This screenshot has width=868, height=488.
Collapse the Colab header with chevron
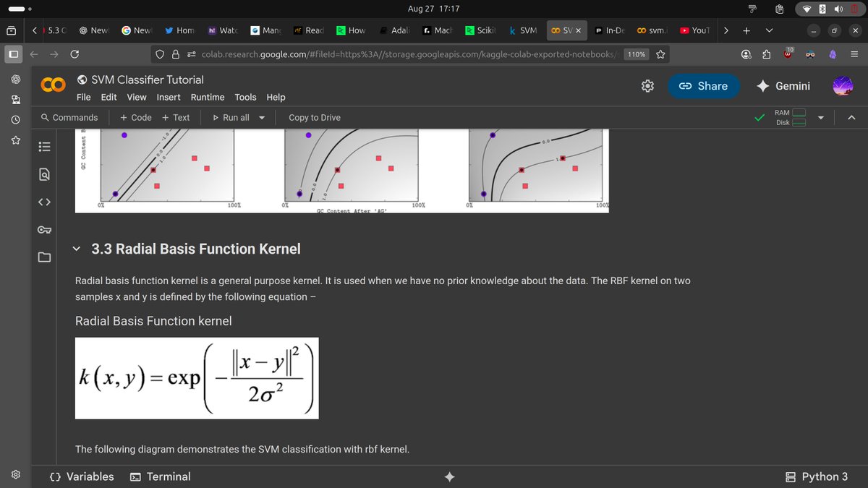pos(851,118)
